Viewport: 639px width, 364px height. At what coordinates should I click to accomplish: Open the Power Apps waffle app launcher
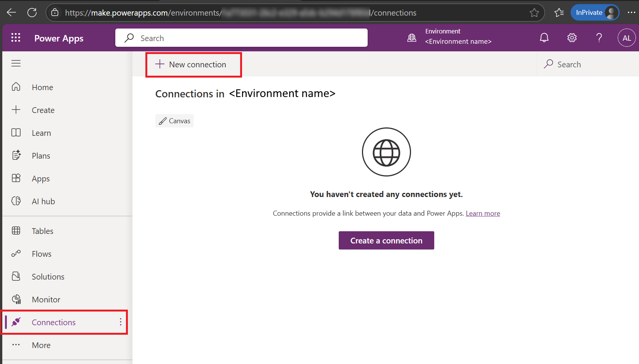pos(16,38)
